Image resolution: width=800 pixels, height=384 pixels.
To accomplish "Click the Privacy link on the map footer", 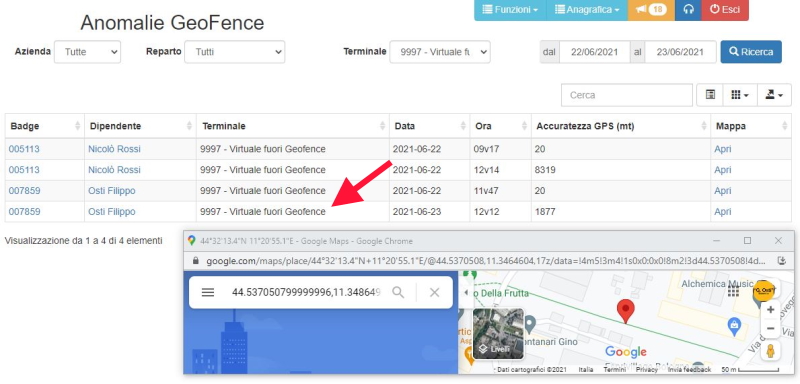I will click(646, 369).
